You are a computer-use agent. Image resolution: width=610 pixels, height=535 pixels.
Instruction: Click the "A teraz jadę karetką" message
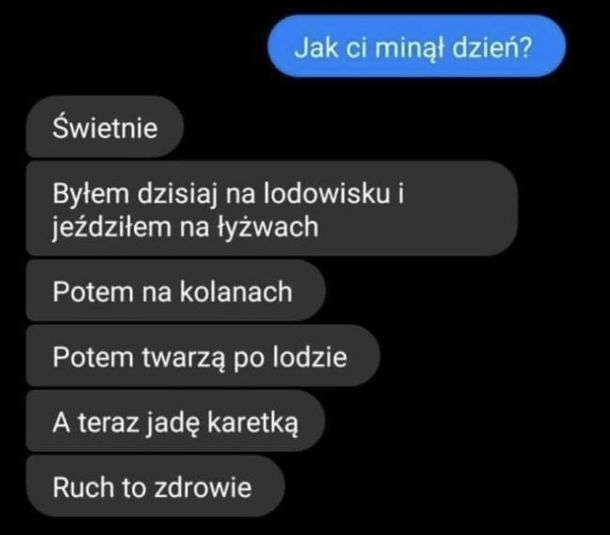pyautogui.click(x=175, y=421)
